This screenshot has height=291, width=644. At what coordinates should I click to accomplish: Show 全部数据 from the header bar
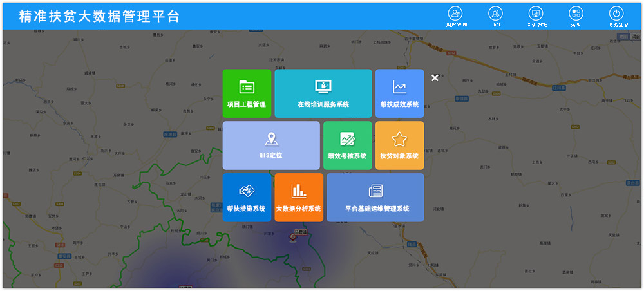point(536,15)
